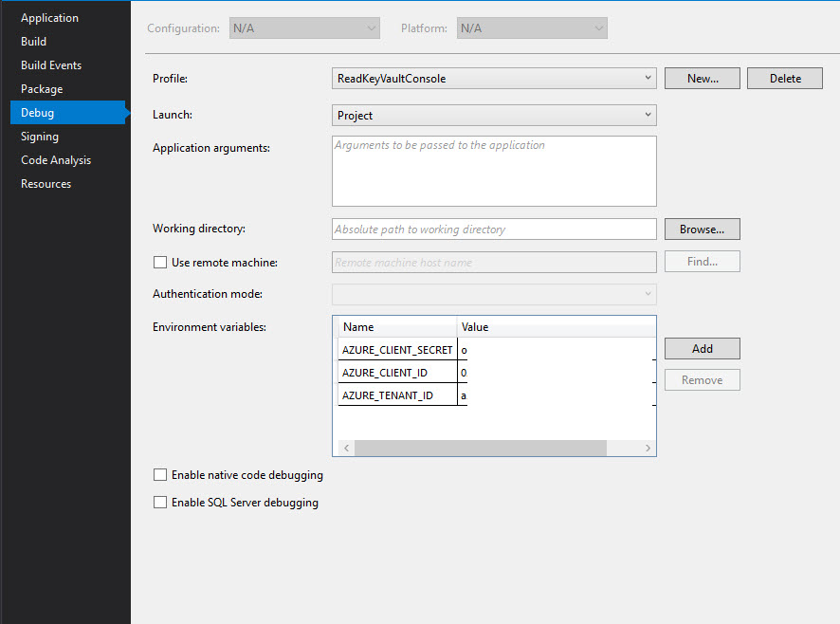The image size is (840, 624).
Task: Open the Build Events tab
Action: coord(51,65)
